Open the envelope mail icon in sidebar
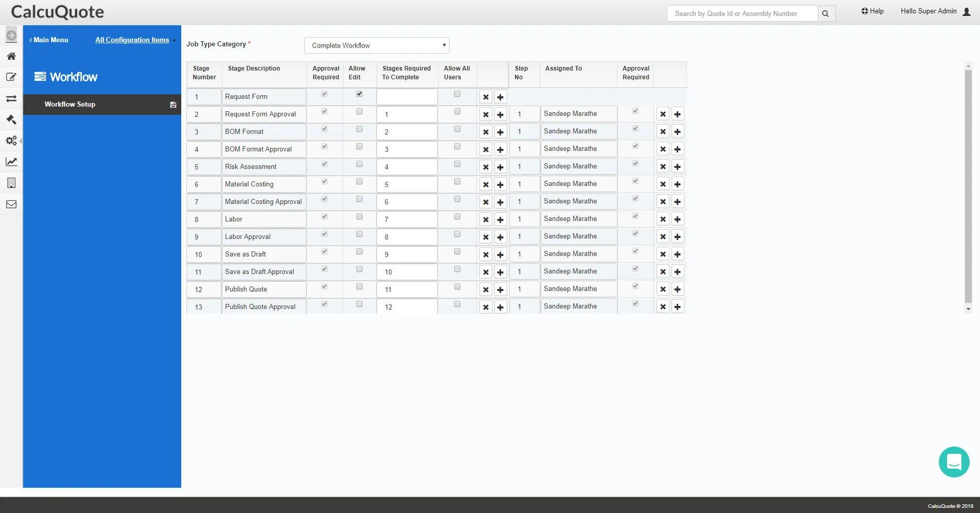Image resolution: width=980 pixels, height=513 pixels. 11,204
